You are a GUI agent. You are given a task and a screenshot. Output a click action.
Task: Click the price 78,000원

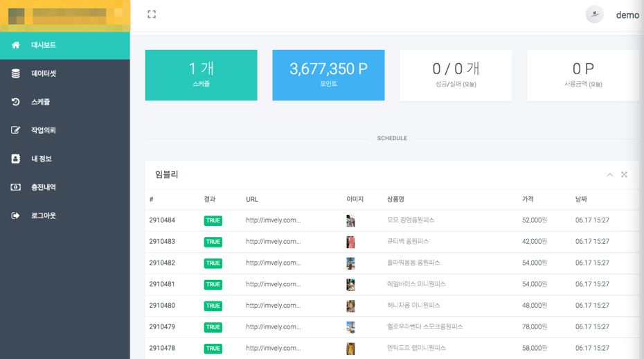tap(535, 327)
